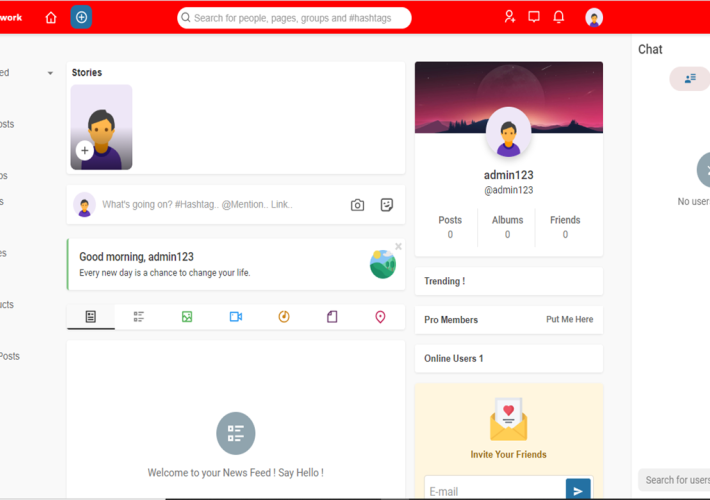
Task: Open the chat contacts list icon
Action: click(x=690, y=79)
